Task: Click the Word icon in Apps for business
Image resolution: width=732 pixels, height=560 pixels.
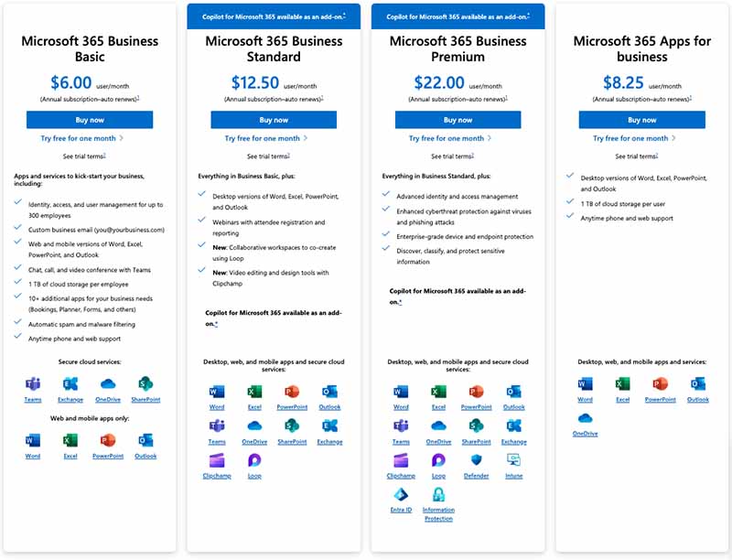Action: (585, 384)
